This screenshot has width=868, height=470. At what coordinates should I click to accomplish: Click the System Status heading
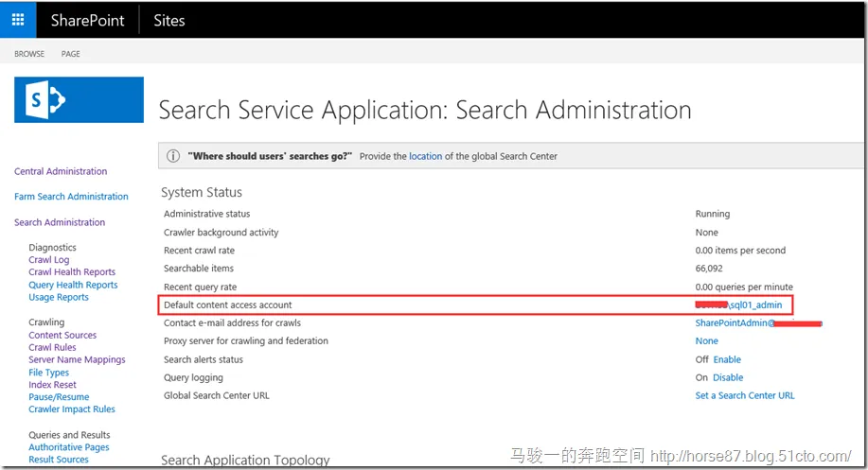click(x=202, y=192)
